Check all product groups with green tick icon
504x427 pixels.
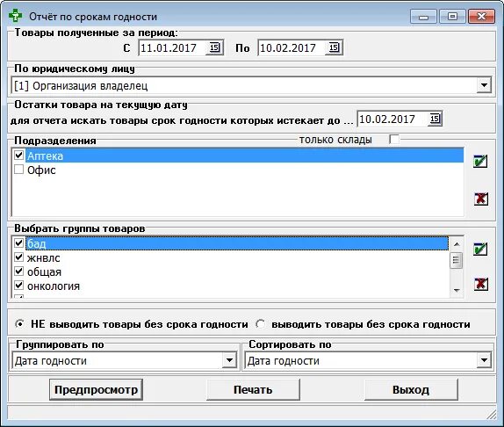coord(480,250)
